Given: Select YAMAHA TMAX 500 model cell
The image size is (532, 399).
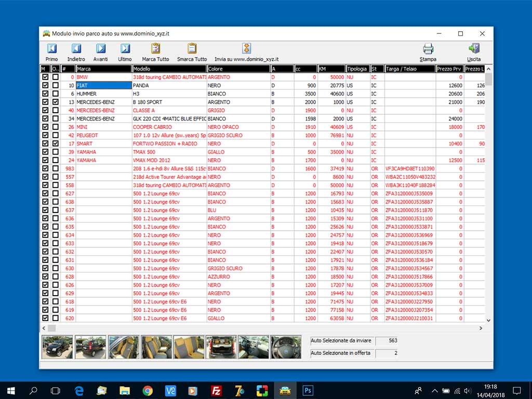Looking at the screenshot, I should 169,152.
